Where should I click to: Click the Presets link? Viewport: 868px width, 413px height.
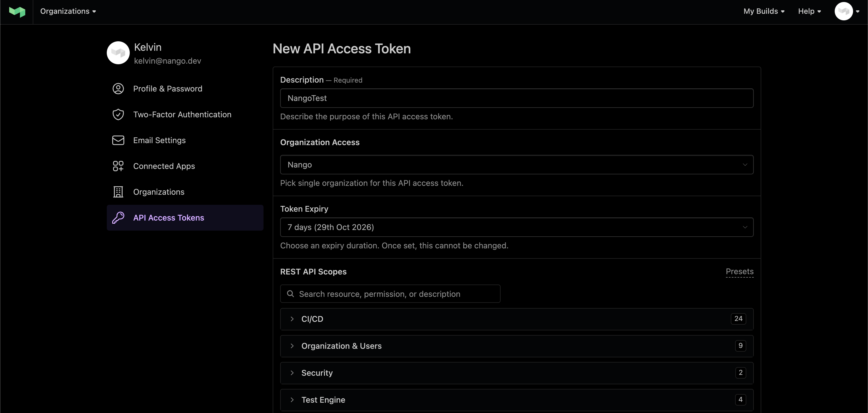[x=739, y=272]
